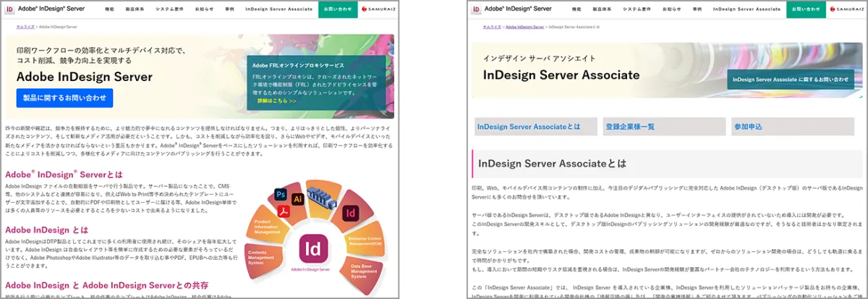Click the small dark InDesign Id icon
868x299 pixels.
point(351,214)
